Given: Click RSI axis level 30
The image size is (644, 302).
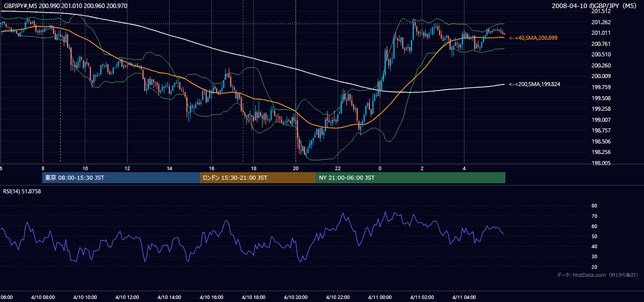Looking at the screenshot, I should [x=594, y=257].
